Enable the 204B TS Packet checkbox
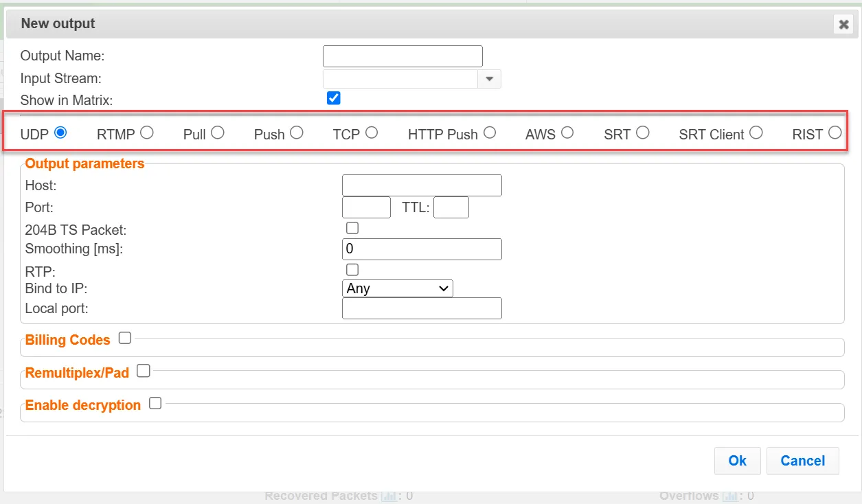862x504 pixels. tap(352, 228)
